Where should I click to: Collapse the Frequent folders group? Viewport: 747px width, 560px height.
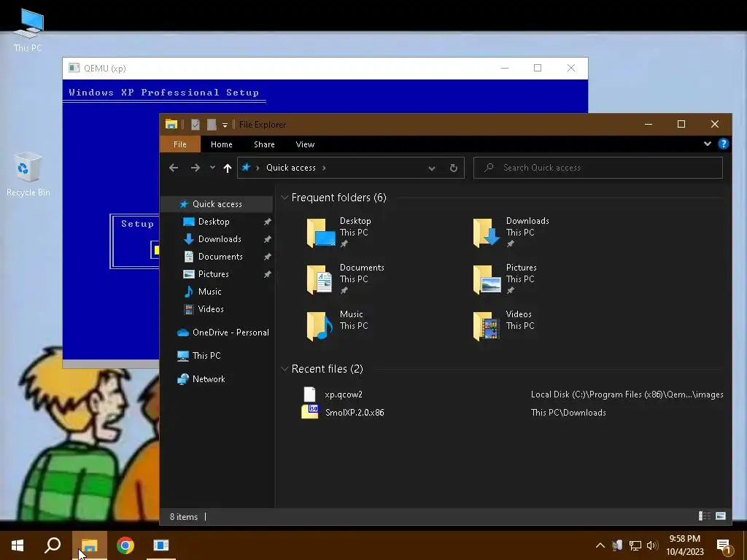[x=285, y=197]
